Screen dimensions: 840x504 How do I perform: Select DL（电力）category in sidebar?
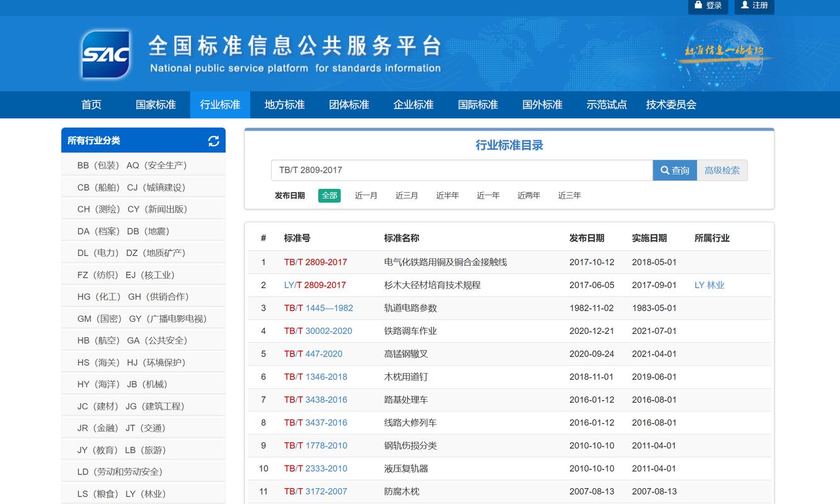point(98,253)
